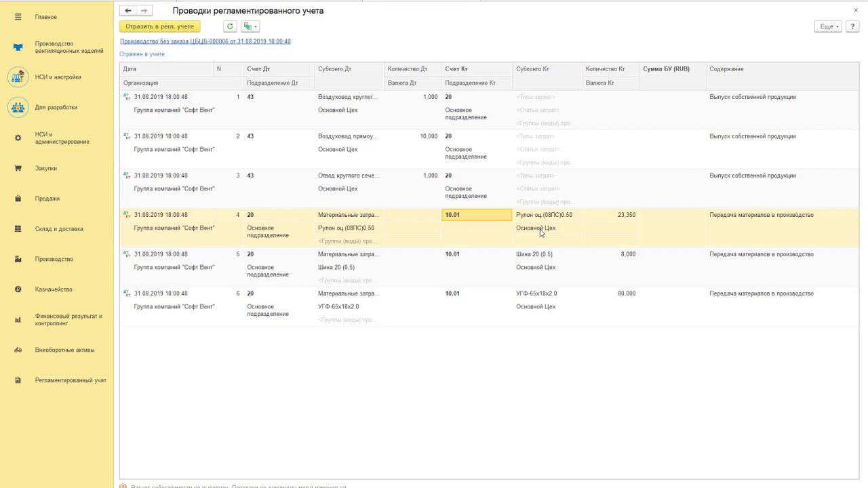Click the Отражен в учете status link
Screen dimensions: 868x488
(142, 54)
